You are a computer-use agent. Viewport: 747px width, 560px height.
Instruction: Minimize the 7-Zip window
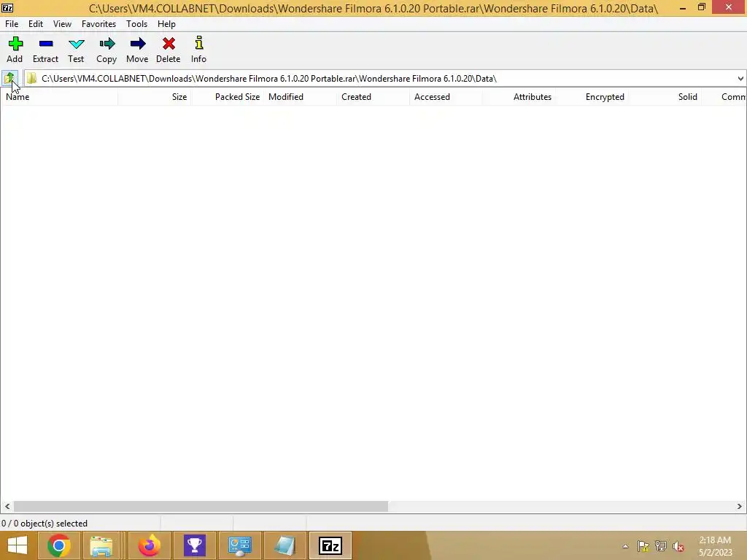click(683, 7)
